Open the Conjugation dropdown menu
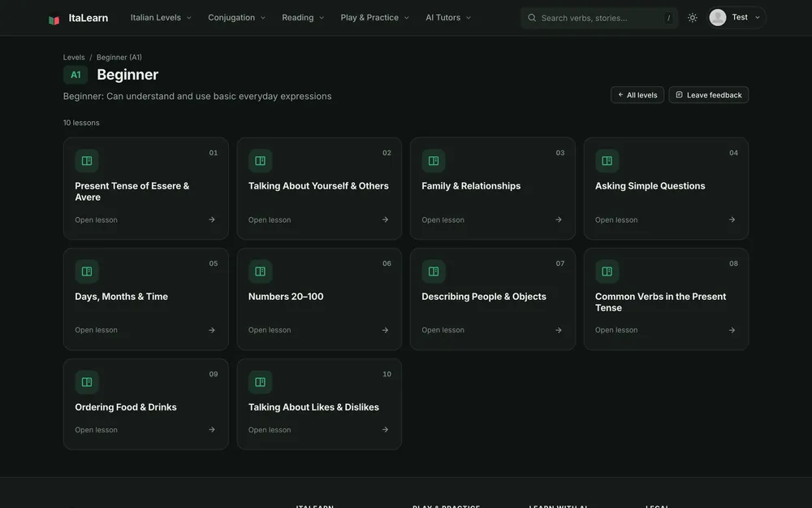Viewport: 812px width, 508px height. (236, 18)
